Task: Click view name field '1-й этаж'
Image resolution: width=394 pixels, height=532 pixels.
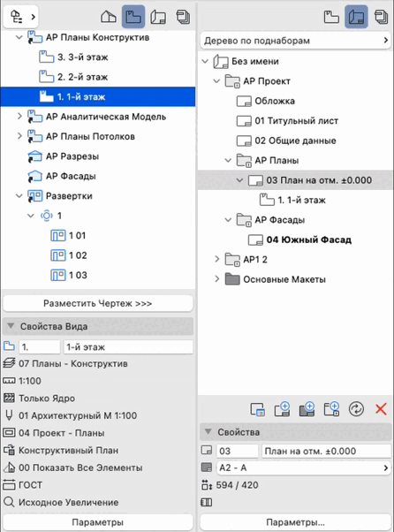Action: tap(128, 346)
